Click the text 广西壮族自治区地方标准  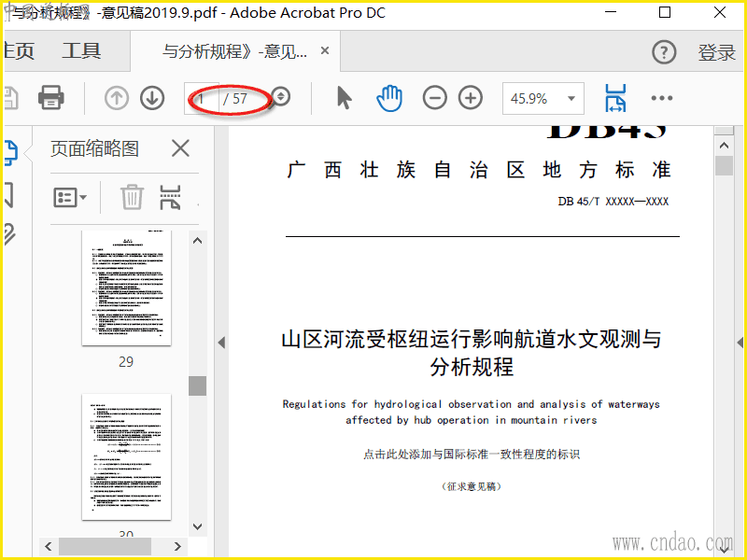[479, 170]
